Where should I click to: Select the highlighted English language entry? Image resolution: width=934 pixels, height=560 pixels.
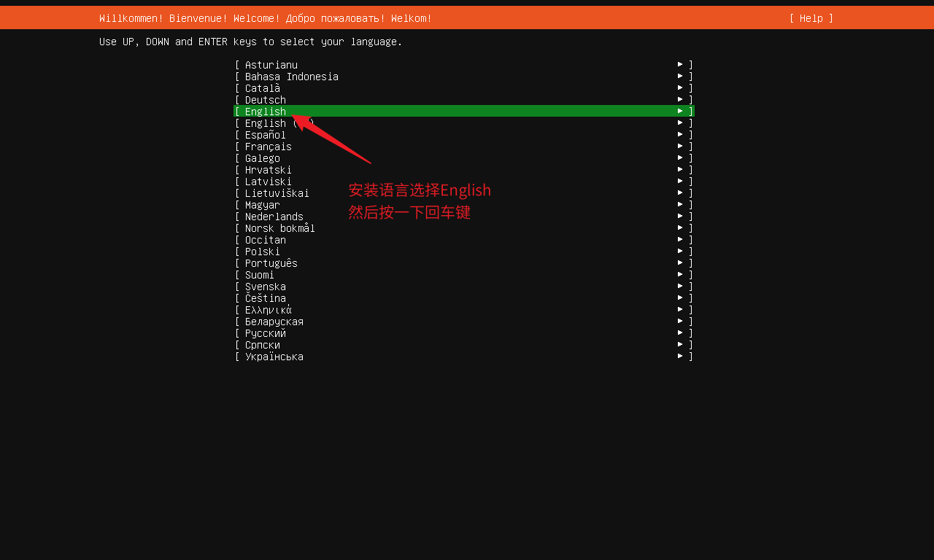point(266,112)
